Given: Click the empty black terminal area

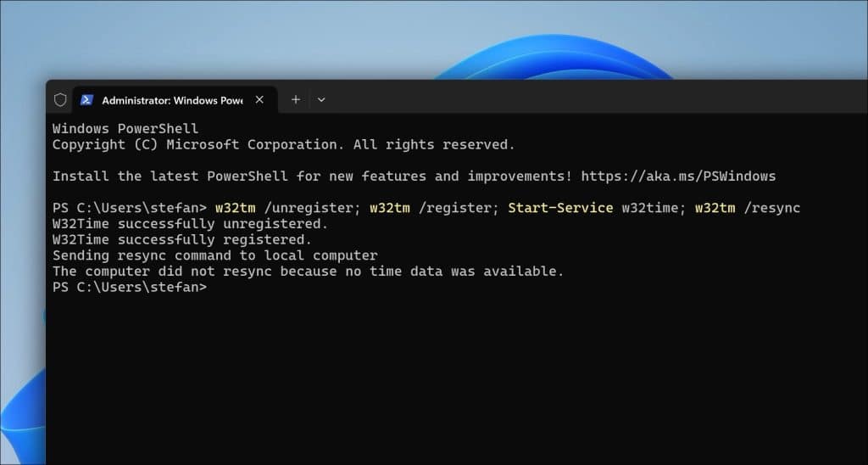Looking at the screenshot, I should [x=458, y=382].
